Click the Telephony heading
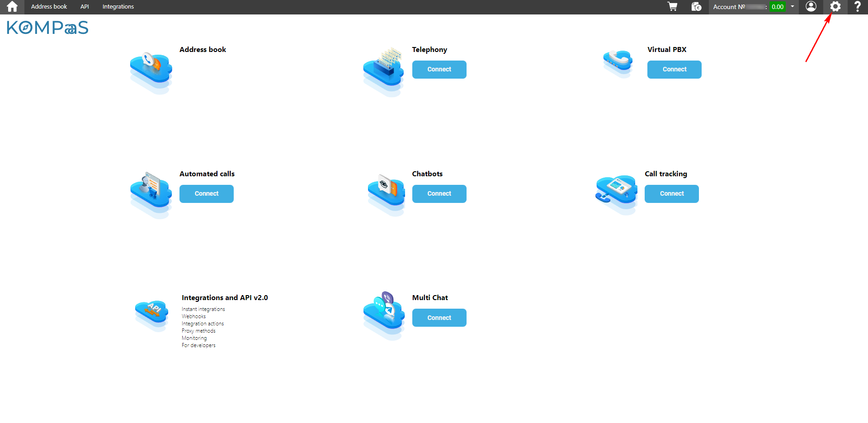868x423 pixels. (429, 50)
